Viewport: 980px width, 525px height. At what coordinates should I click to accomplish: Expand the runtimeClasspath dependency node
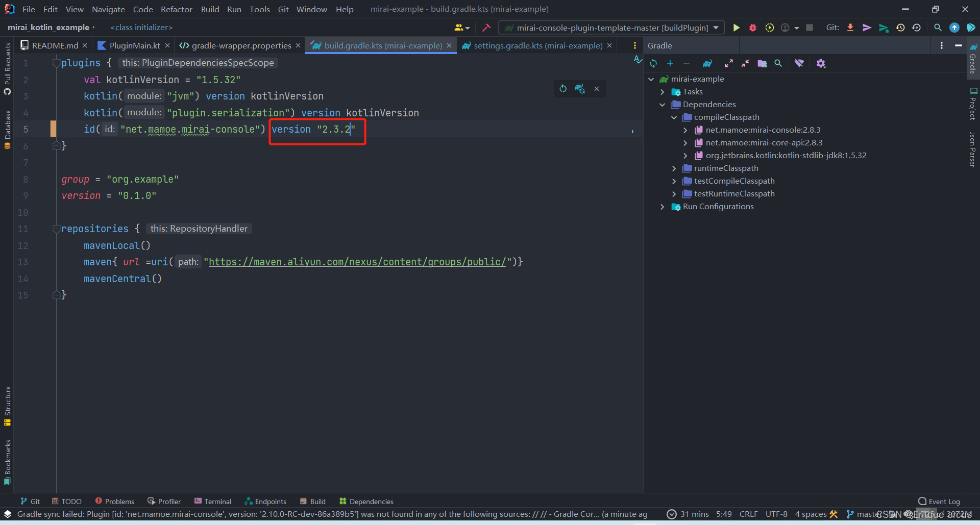674,168
